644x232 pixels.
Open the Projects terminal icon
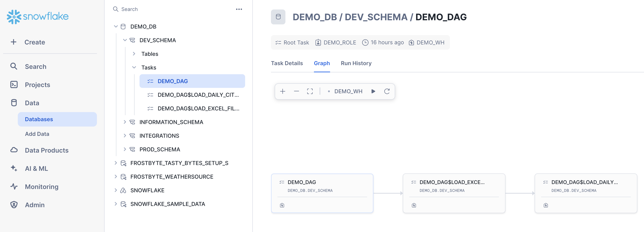[x=14, y=85]
